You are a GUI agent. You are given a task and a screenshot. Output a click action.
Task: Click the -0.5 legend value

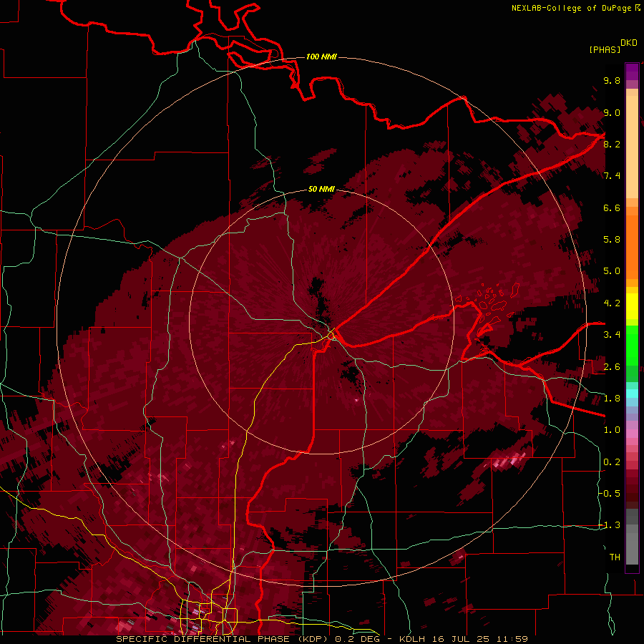coord(609,494)
